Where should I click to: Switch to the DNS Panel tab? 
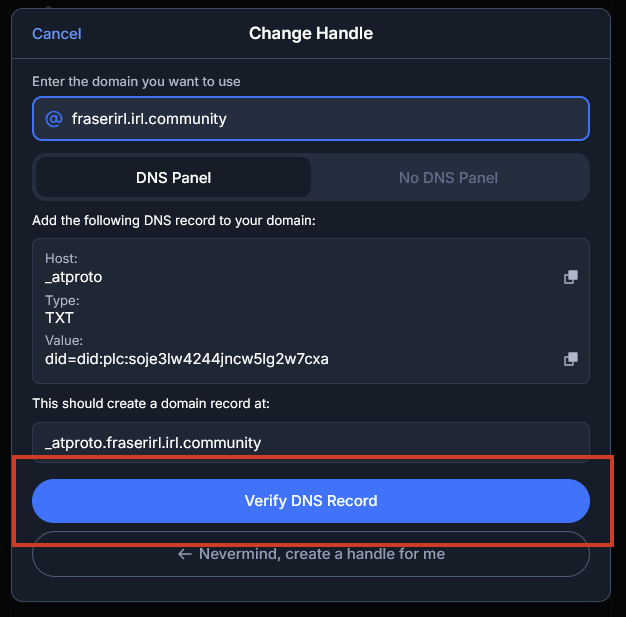tap(173, 178)
